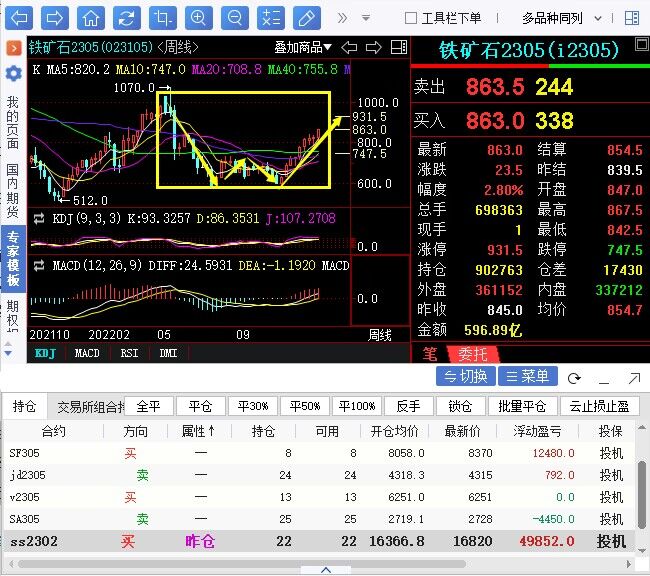This screenshot has height=576, width=650.
Task: Zoom out of the chart
Action: [234, 18]
